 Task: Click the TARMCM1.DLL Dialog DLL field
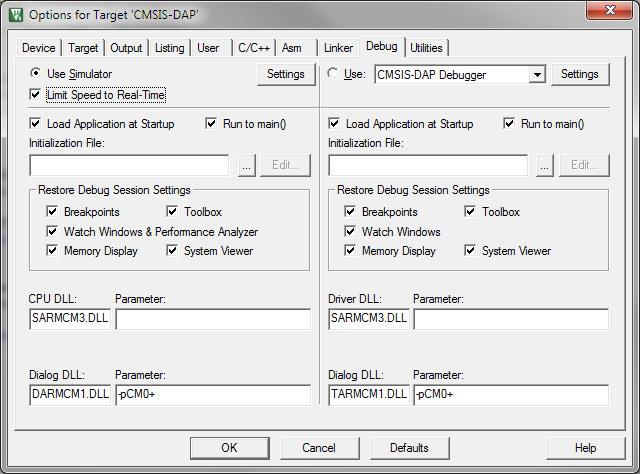pos(369,395)
